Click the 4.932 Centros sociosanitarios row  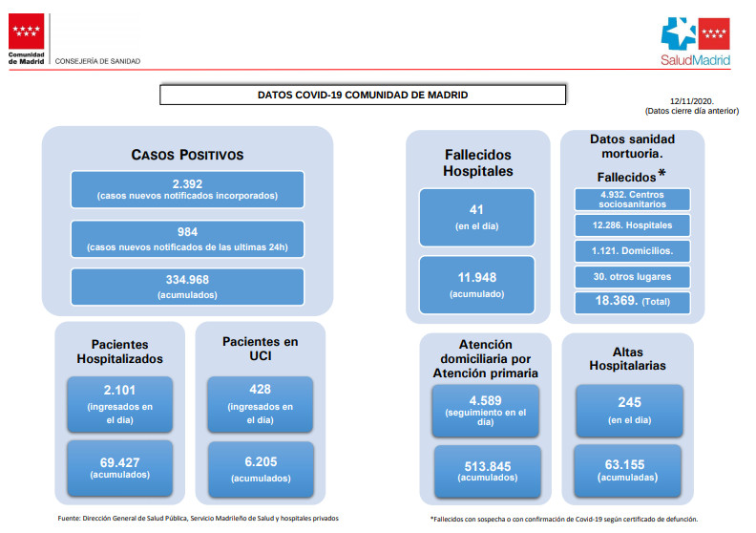point(632,200)
